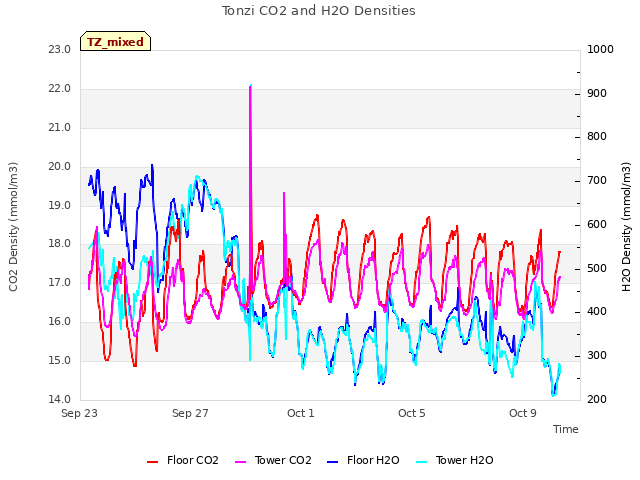Click the 'Sep 27' x-axis tick label
Image resolution: width=640 pixels, height=480 pixels.
tap(190, 413)
